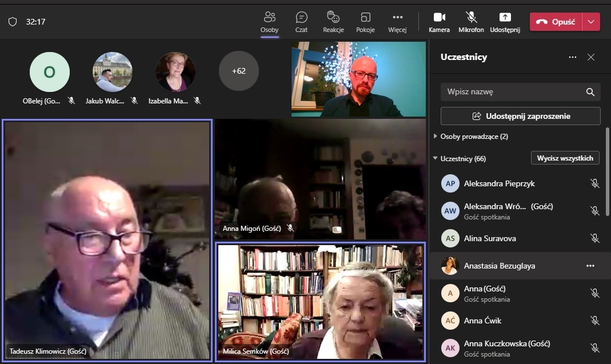Click the search magnifier icon in participants panel
This screenshot has height=364, width=611.
590,92
